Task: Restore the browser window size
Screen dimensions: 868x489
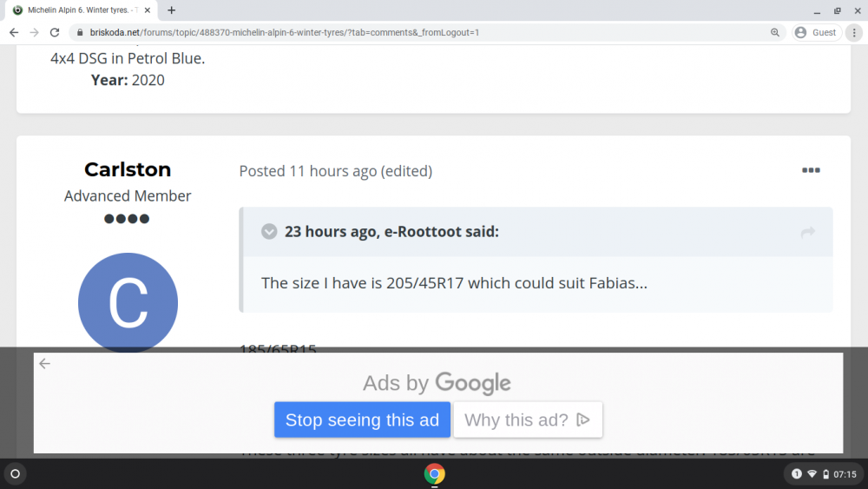Action: pyautogui.click(x=838, y=10)
